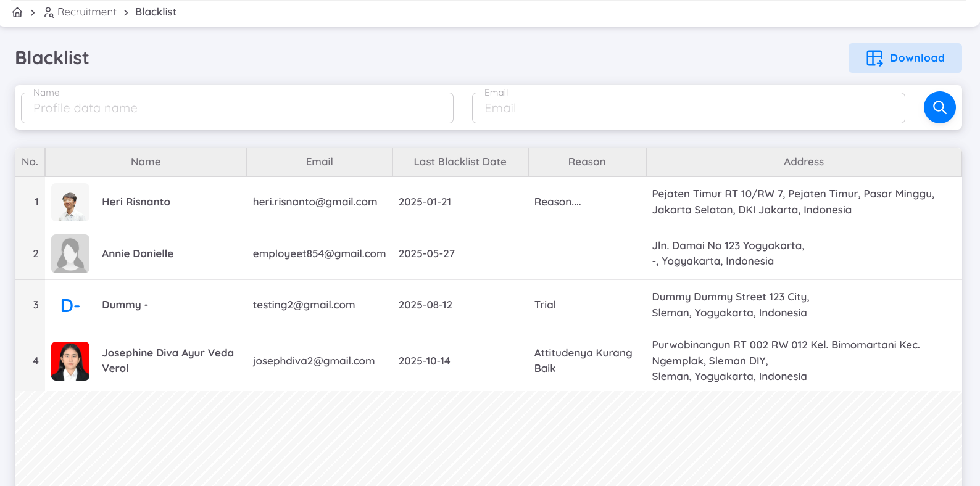Focus the Profile data name field
Viewport: 980px width, 486px height.
237,109
